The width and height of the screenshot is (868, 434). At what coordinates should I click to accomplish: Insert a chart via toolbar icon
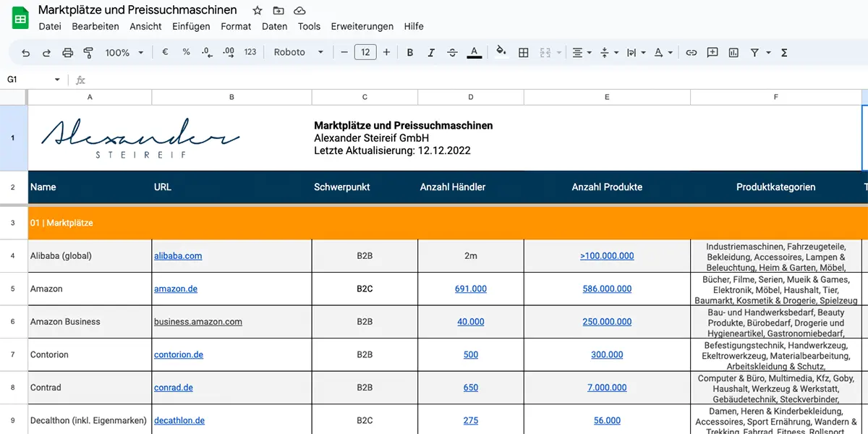[733, 52]
